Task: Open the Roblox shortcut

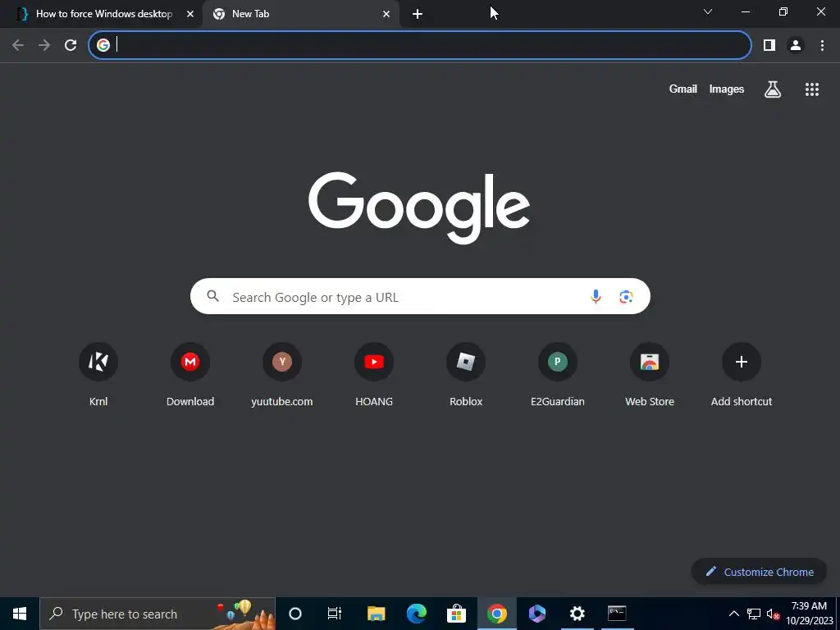Action: pos(466,375)
